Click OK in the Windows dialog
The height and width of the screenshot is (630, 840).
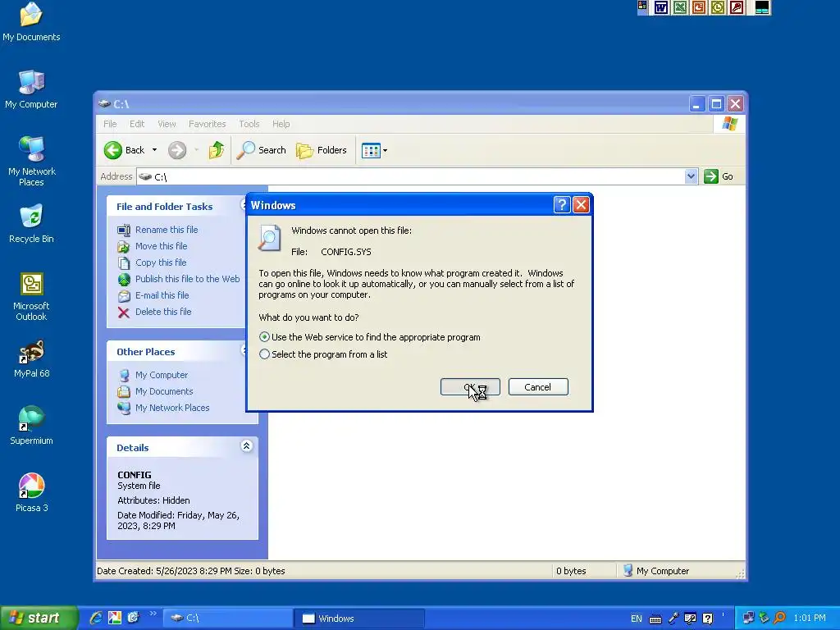(x=470, y=387)
